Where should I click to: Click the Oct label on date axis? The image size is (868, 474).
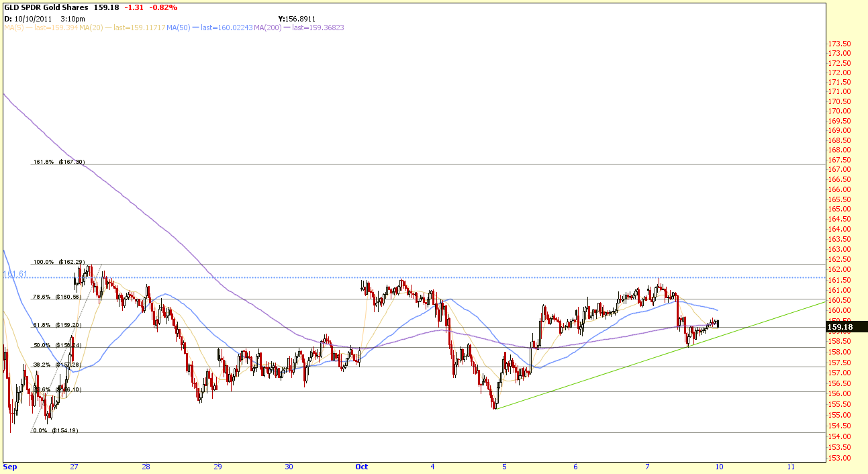(362, 467)
